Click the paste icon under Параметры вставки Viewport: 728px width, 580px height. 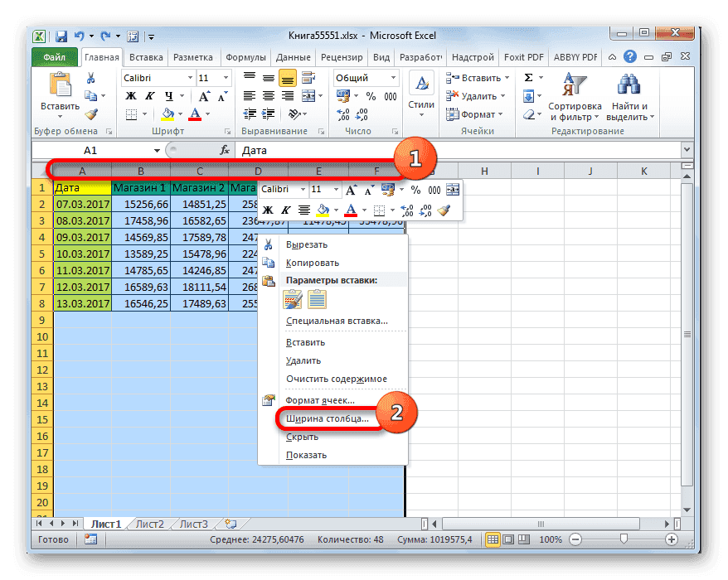point(292,298)
